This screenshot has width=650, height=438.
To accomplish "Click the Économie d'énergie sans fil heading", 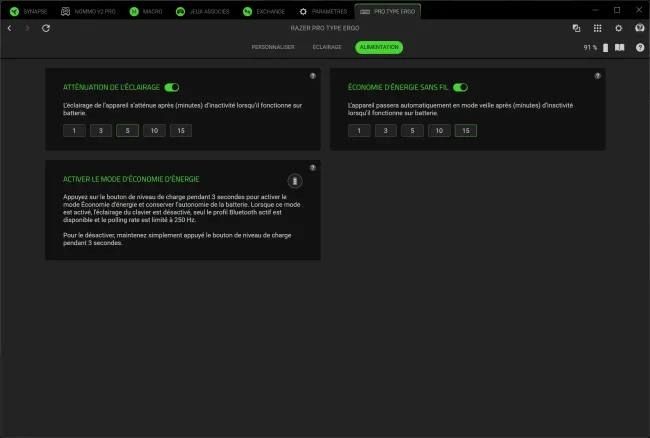I will [x=398, y=87].
